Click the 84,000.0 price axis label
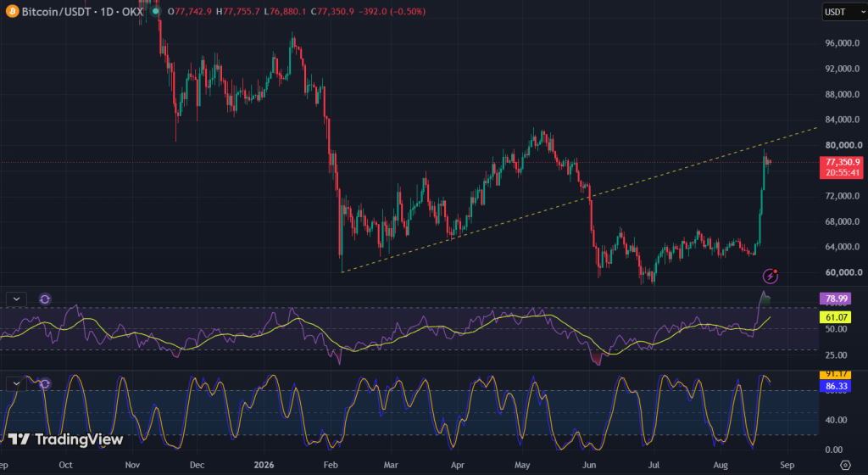868x475 pixels. click(842, 120)
